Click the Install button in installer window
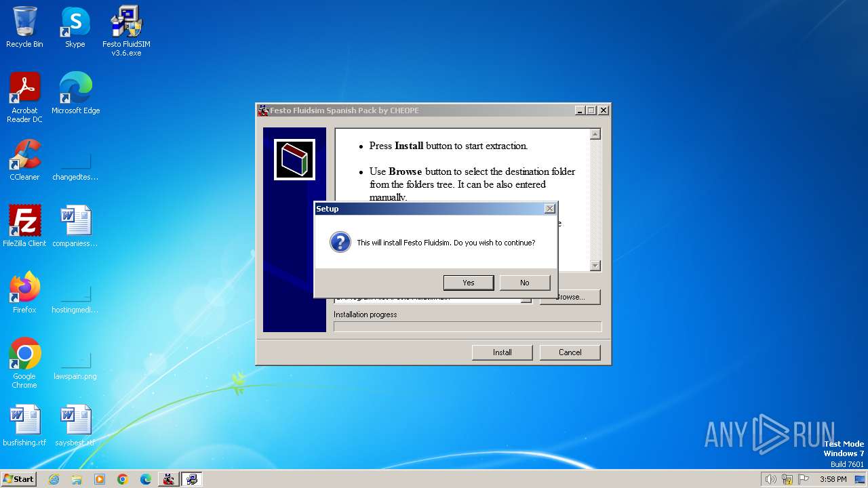 (502, 352)
